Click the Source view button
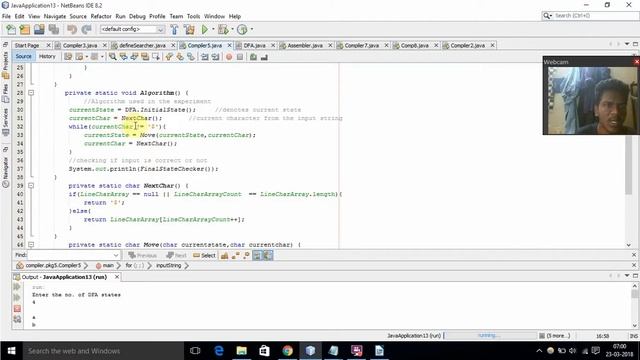Image resolution: width=640 pixels, height=360 pixels. (x=24, y=56)
